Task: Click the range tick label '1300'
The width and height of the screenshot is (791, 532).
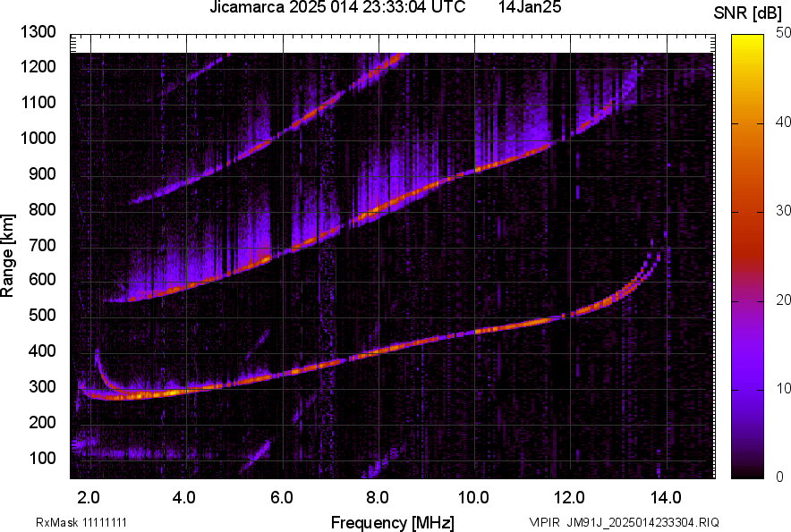Action: 38,32
